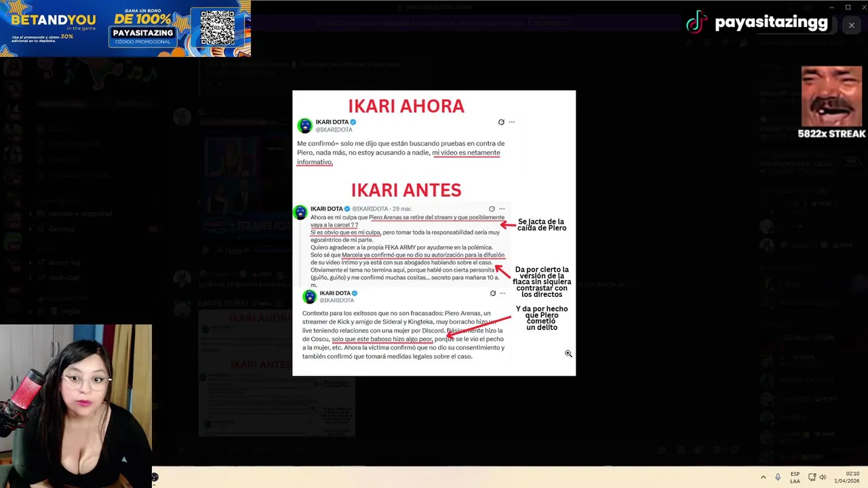The height and width of the screenshot is (488, 868).
Task: Open the network status tray icon
Action: coord(812,477)
